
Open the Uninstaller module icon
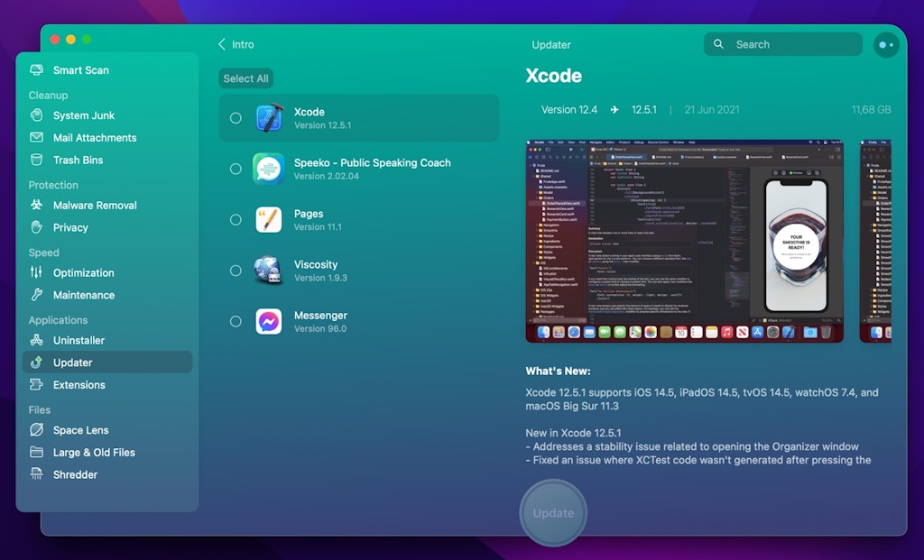click(37, 341)
